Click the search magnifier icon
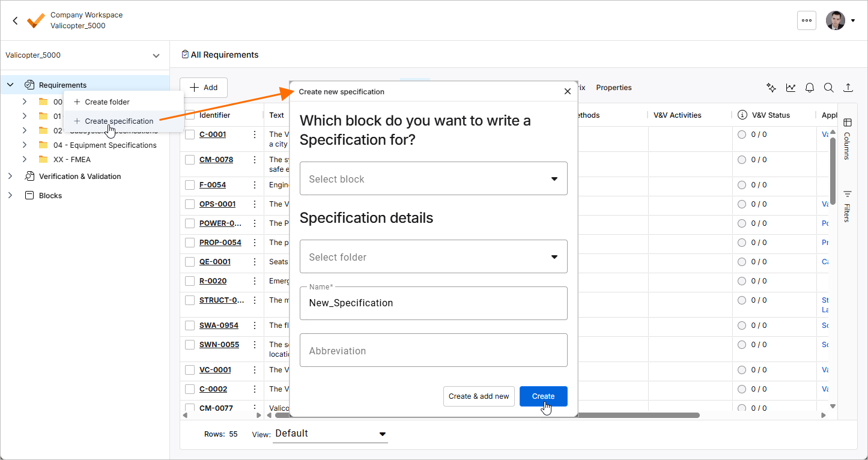The image size is (868, 460). (x=828, y=88)
